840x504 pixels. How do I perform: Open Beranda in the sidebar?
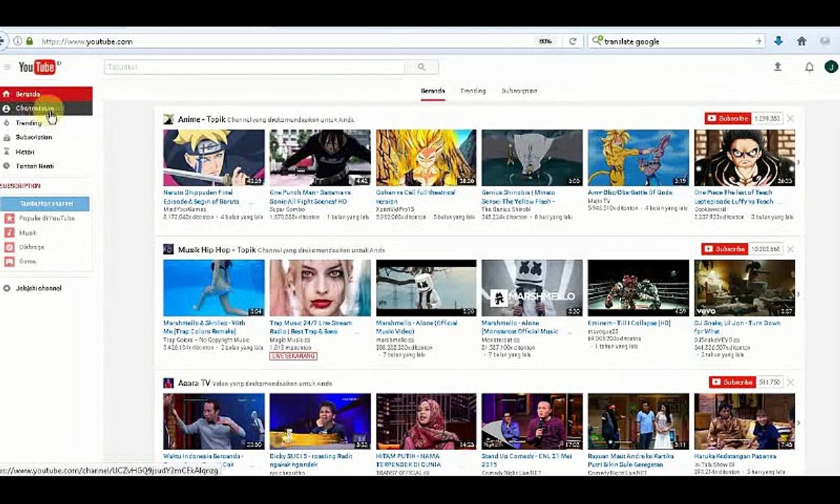pyautogui.click(x=46, y=94)
